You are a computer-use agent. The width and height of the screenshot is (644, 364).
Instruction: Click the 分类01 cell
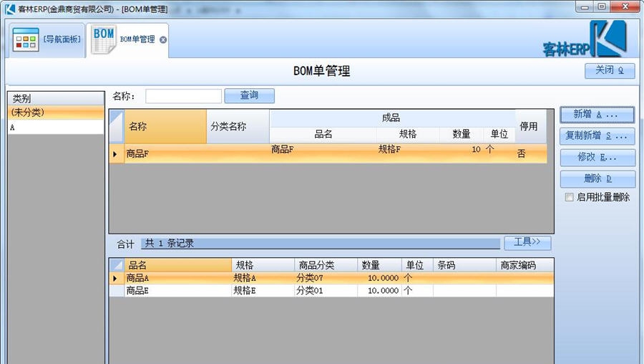coord(326,290)
